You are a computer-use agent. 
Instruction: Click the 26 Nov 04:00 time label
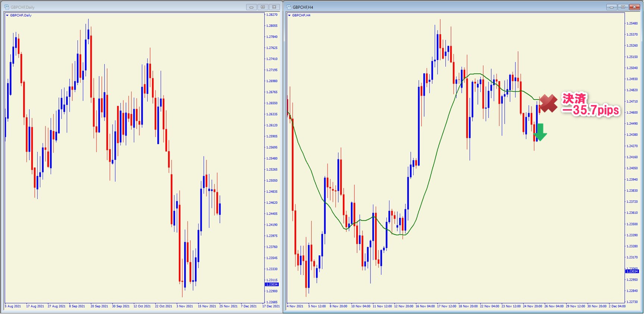pos(554,307)
